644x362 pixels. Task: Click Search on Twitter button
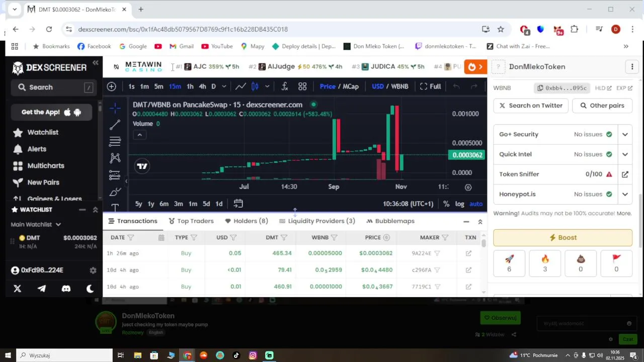[531, 106]
